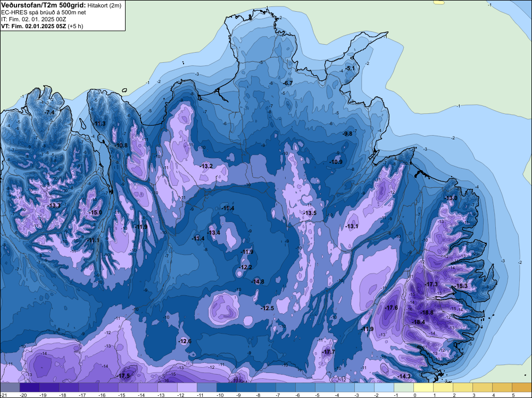Image resolution: width=532 pixels, height=398 pixels.
Task: Click the 'EC-HRES spá brúuð á 500m net' line
Action: [44, 12]
